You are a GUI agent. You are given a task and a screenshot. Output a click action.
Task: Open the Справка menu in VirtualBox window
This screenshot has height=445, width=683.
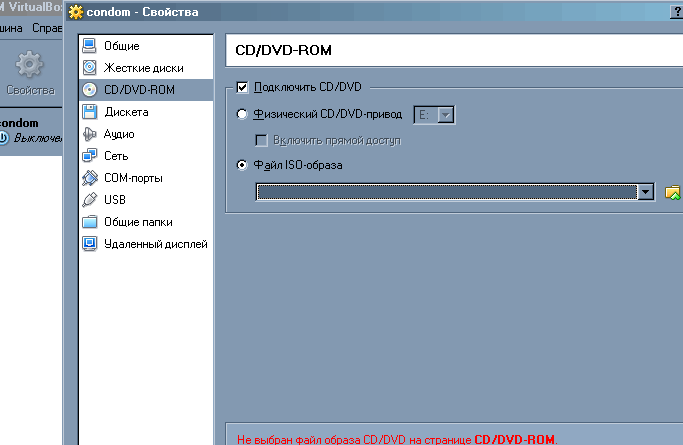pos(47,28)
